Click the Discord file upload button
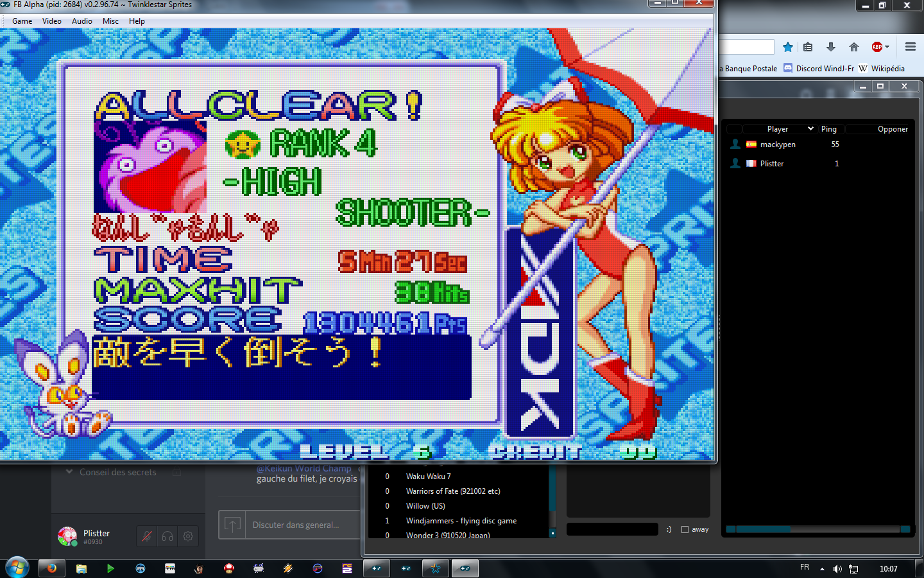 pos(233,525)
